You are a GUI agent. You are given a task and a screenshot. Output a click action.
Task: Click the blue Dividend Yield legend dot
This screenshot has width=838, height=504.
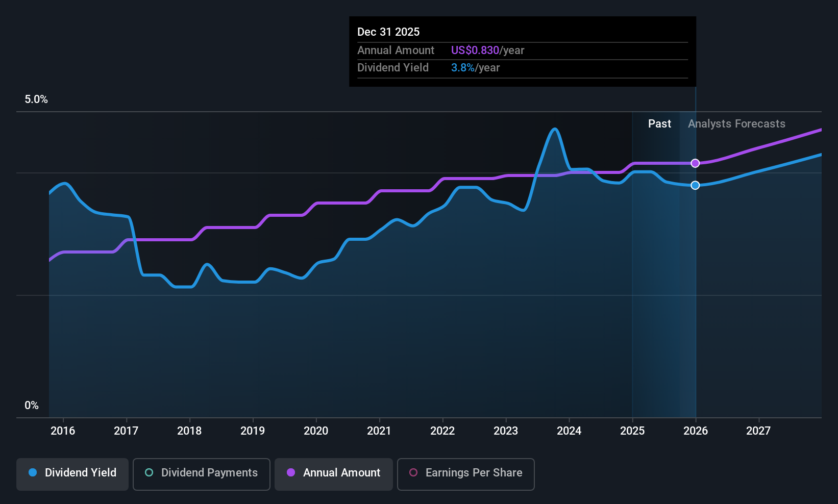[33, 472]
